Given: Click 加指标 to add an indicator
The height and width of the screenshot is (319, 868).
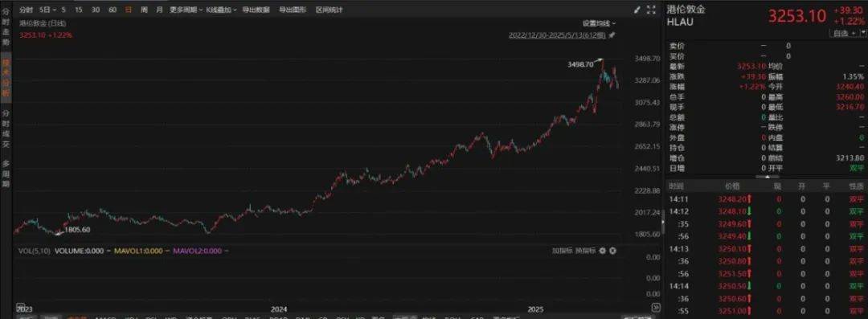Looking at the screenshot, I should pos(561,251).
